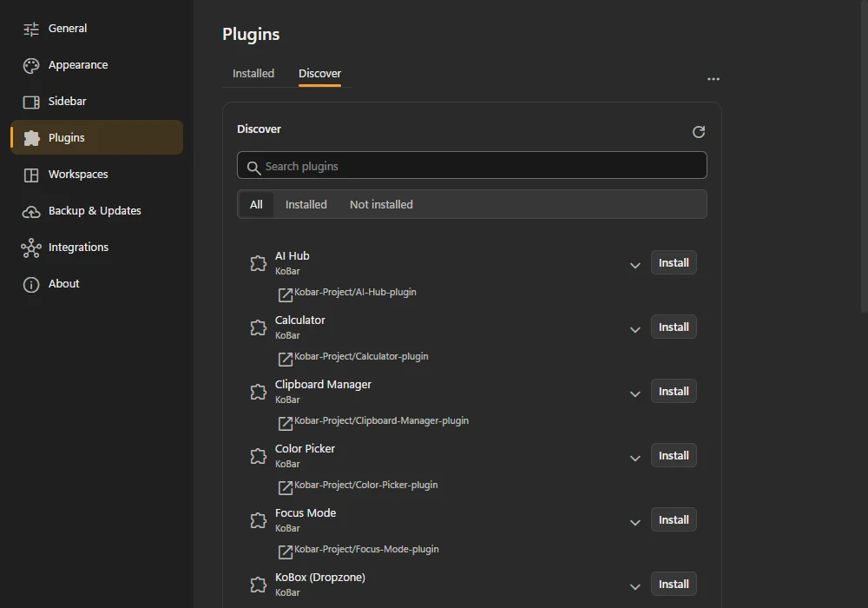Click the Plugins puzzle icon in sidebar
Image resolution: width=868 pixels, height=608 pixels.
(x=31, y=138)
